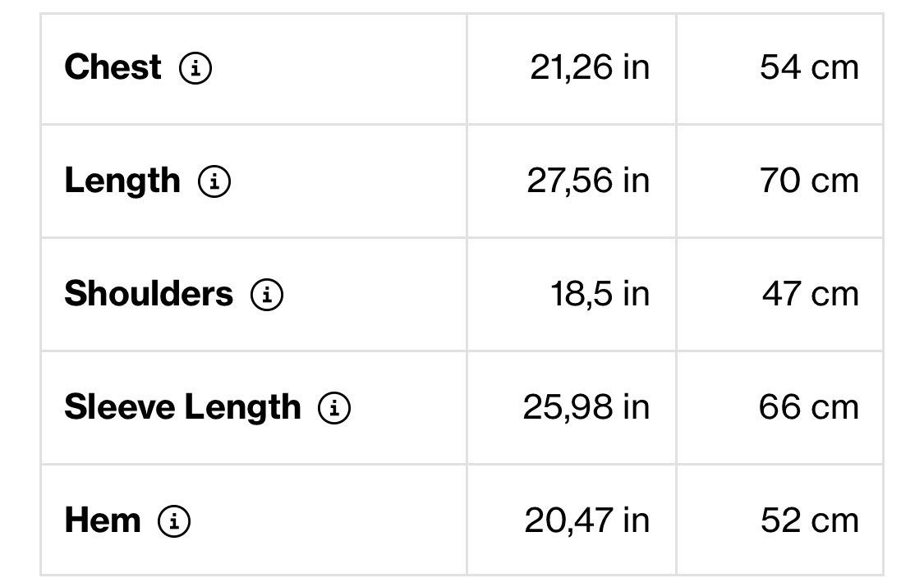Click the 25,98 in sleeve value

coord(586,407)
